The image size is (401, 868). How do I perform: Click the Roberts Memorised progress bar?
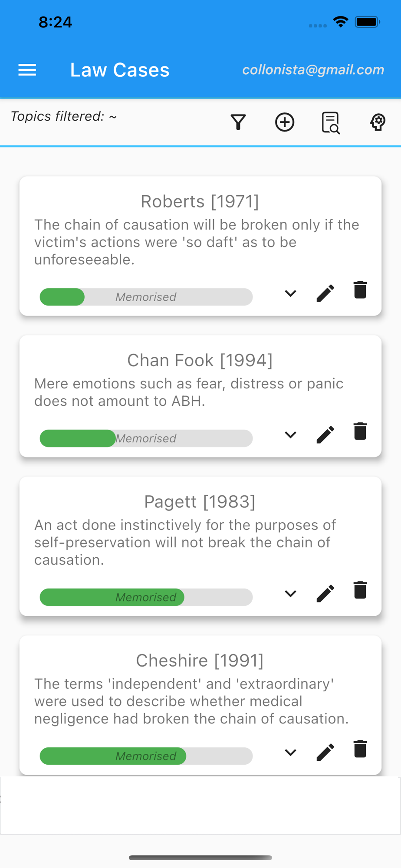coord(146,297)
